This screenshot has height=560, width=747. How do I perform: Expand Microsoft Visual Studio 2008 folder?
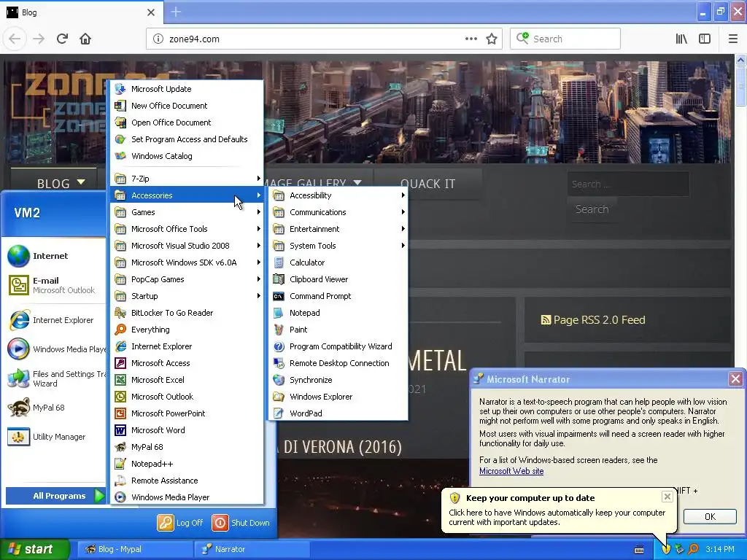(x=187, y=246)
